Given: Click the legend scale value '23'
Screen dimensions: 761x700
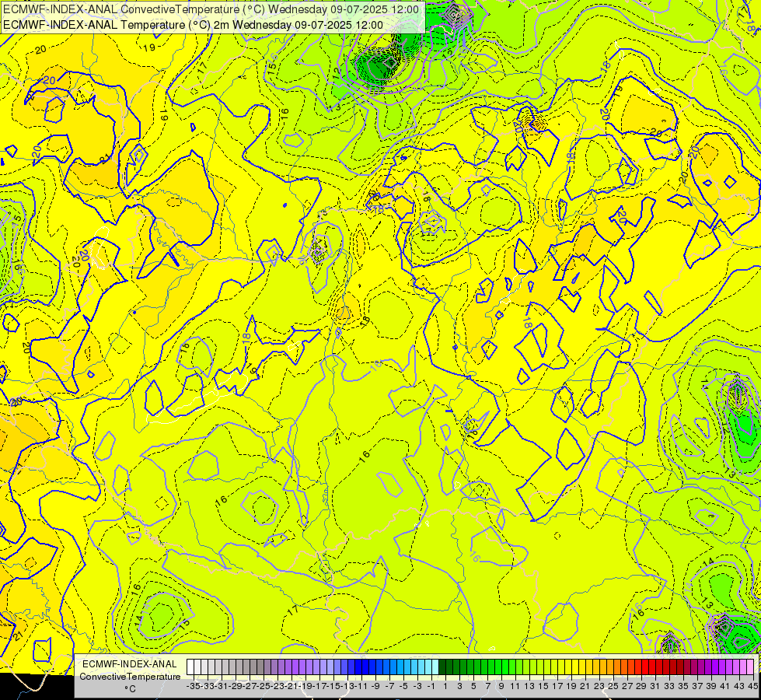Looking at the screenshot, I should pos(600,686).
